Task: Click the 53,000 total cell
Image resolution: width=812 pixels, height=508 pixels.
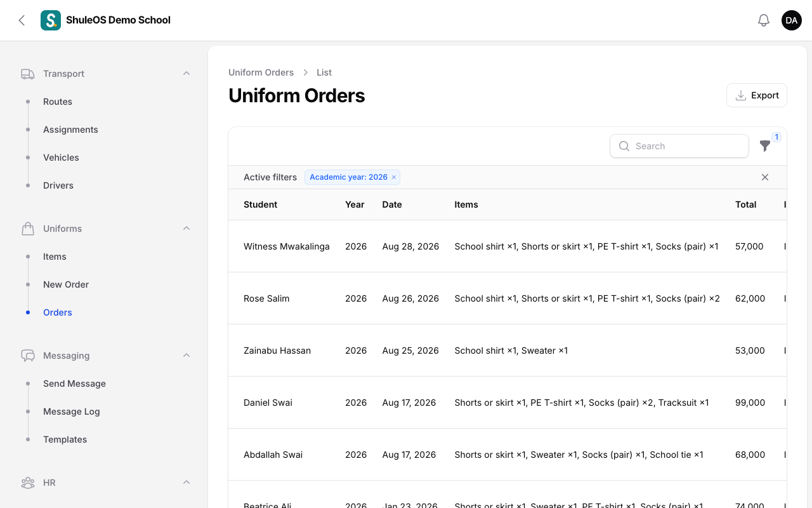Action: click(750, 351)
